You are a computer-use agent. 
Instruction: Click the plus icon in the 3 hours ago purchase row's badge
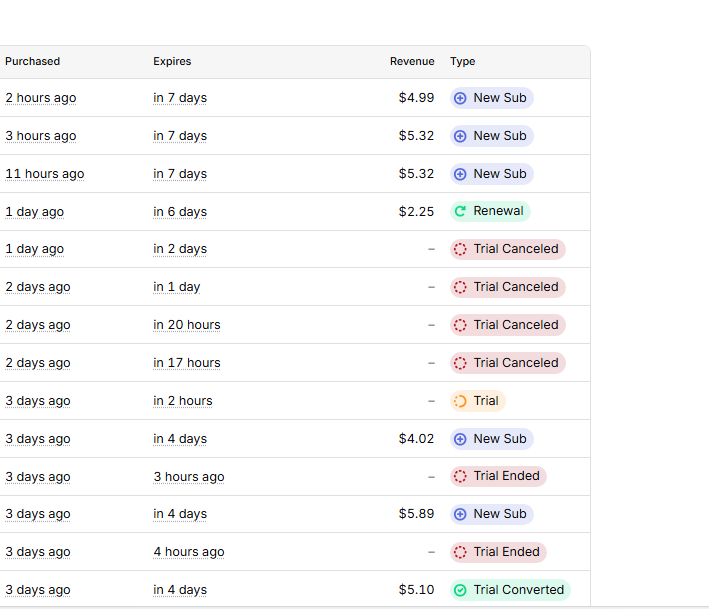(460, 136)
